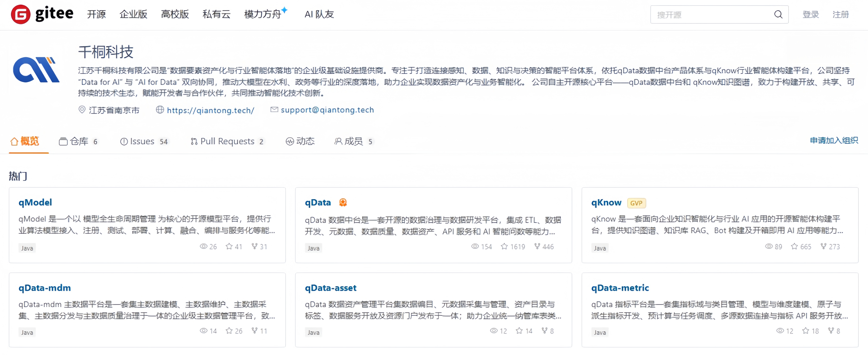Screen dimensions: 868x355
Task: Click the watch eye icon on qData-metric card
Action: [x=780, y=330]
